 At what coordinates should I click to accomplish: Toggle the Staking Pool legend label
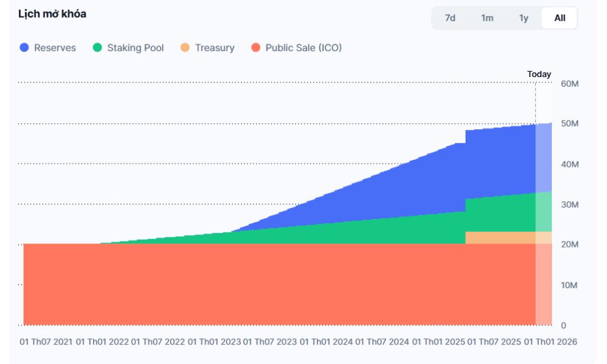pos(135,48)
